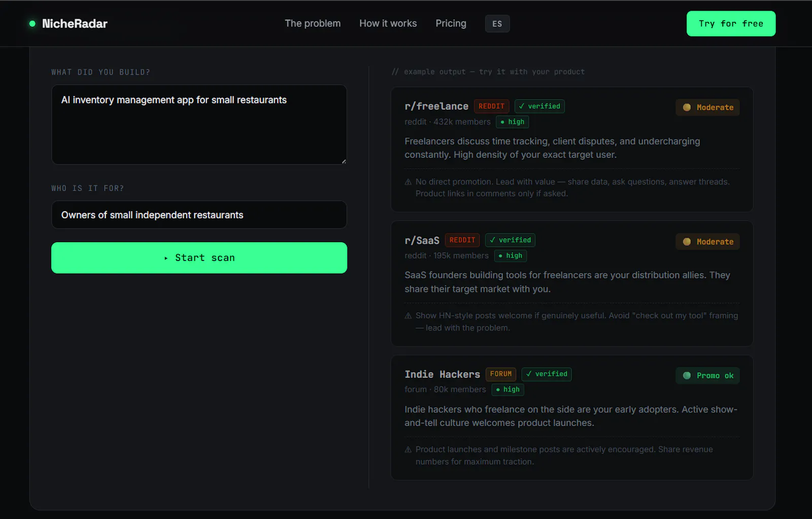Click the 'No direct promotion' rule note
This screenshot has height=519, width=812.
point(572,187)
